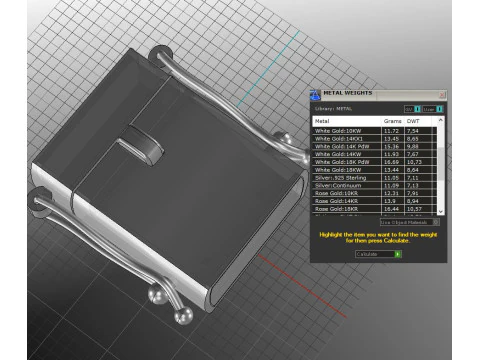Toggle Use Object Materials option
Screen dimensions: 480x360
click(x=410, y=222)
